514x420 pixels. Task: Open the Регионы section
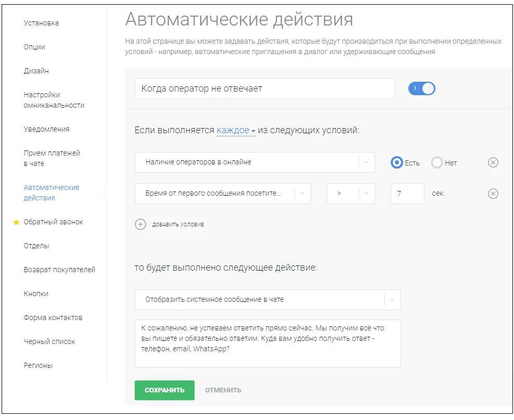38,365
